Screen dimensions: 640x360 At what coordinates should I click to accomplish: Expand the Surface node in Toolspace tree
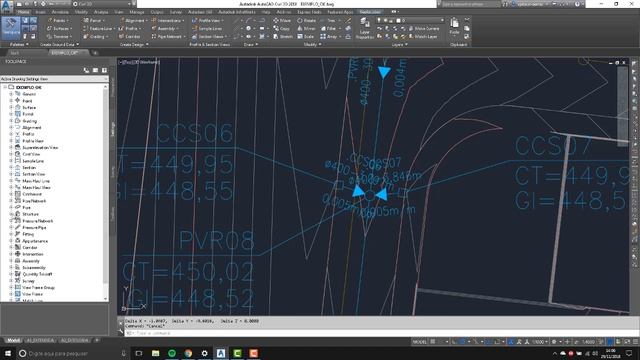tap(11, 108)
